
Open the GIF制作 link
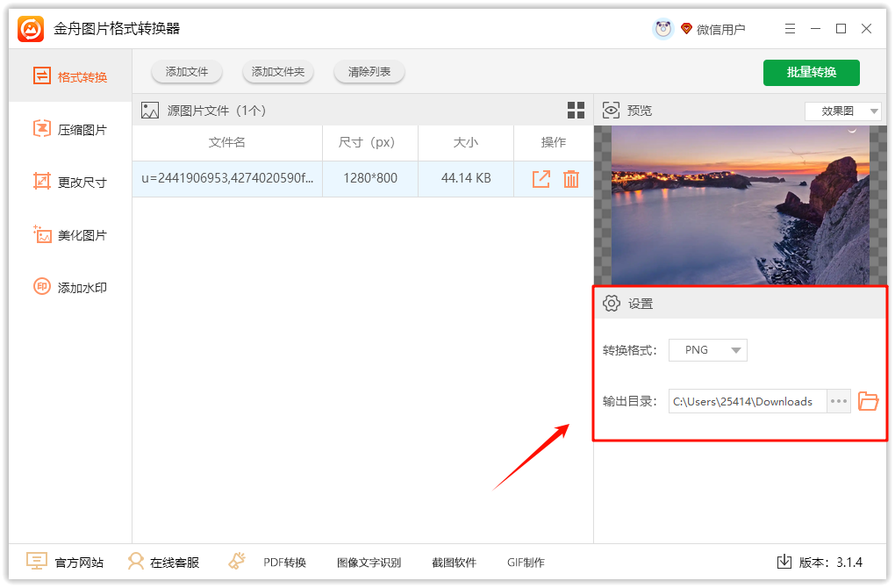(x=526, y=563)
